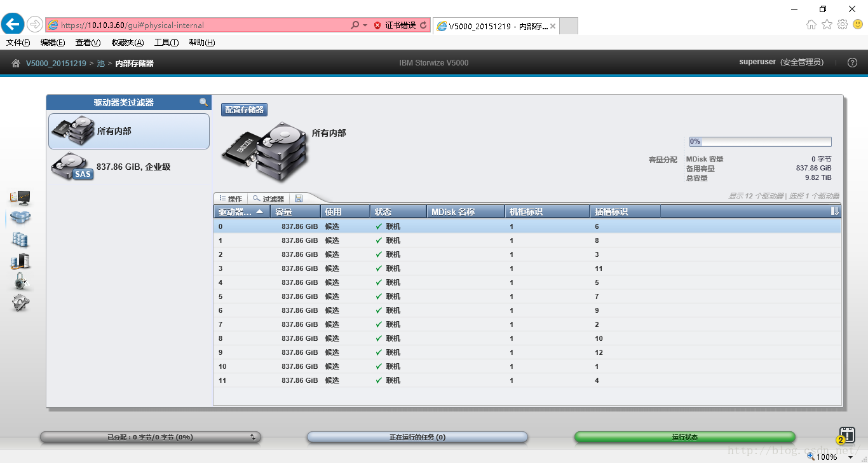Viewport: 868px width, 463px height.
Task: Click superuser account label
Action: [x=757, y=62]
